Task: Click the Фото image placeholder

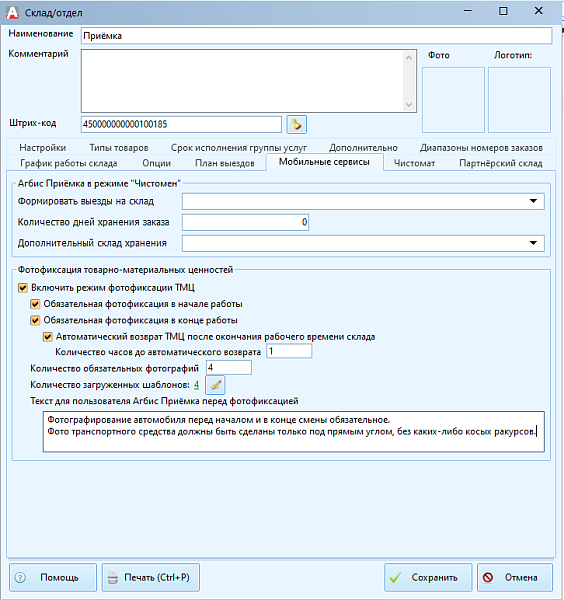Action: 453,100
